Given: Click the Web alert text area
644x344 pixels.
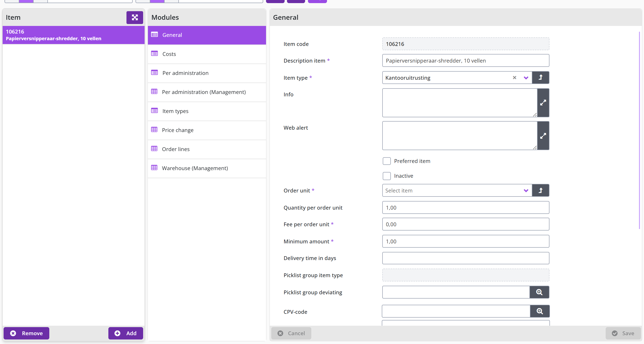Looking at the screenshot, I should pos(460,136).
